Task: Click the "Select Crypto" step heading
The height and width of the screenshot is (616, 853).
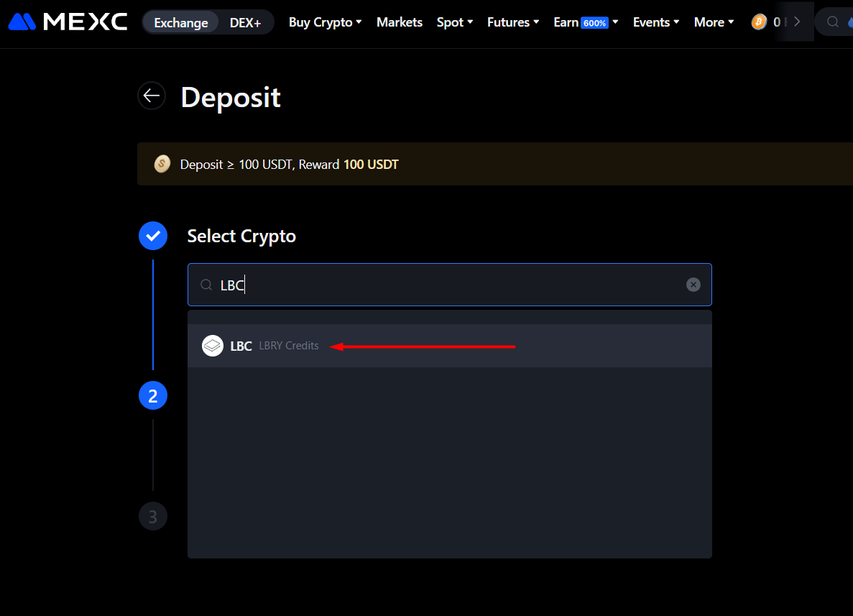Action: 241,236
